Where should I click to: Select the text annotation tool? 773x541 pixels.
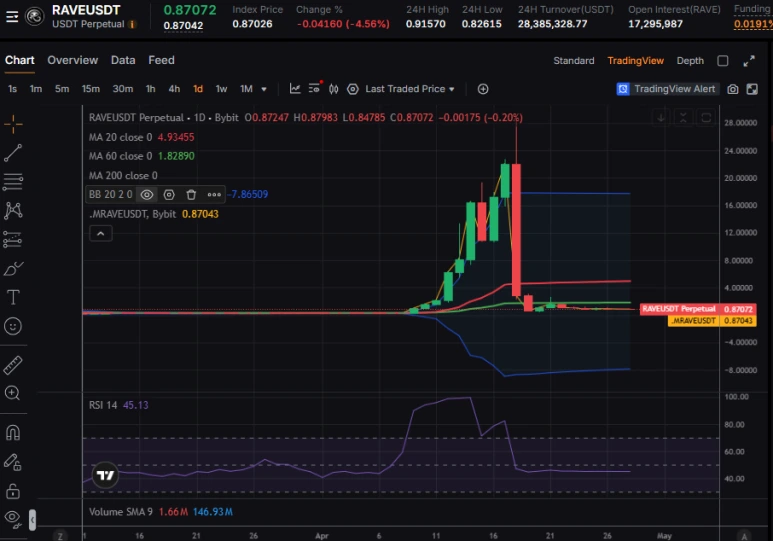[13, 297]
